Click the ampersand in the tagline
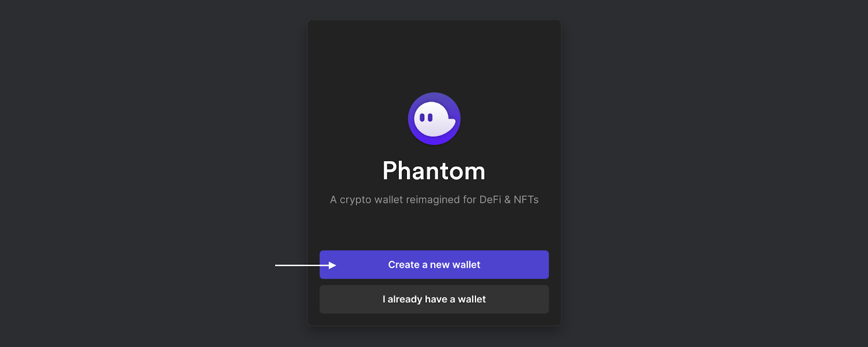The height and width of the screenshot is (347, 868). [x=508, y=200]
